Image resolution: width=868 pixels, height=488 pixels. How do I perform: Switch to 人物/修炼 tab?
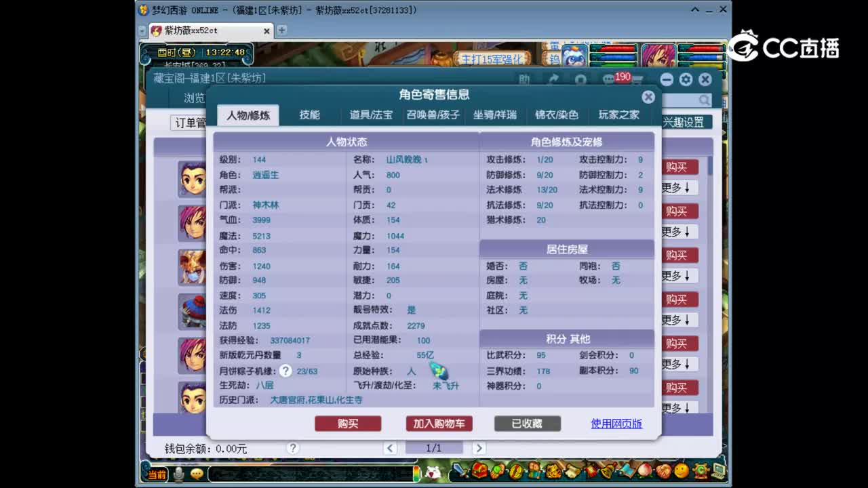248,115
